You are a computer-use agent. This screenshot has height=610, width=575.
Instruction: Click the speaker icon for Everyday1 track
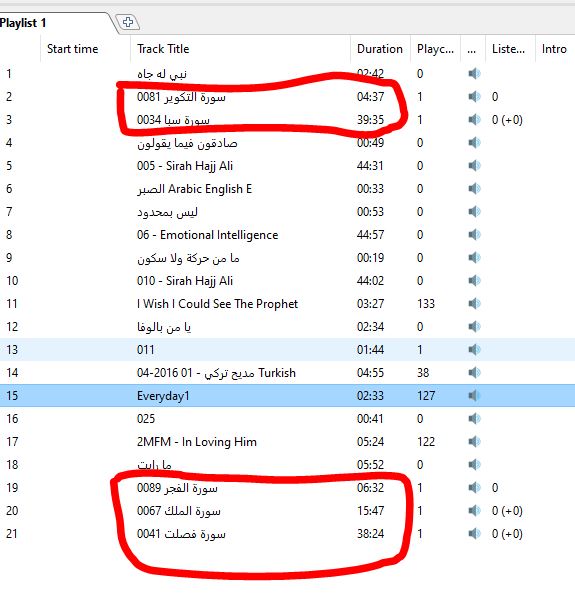(474, 396)
